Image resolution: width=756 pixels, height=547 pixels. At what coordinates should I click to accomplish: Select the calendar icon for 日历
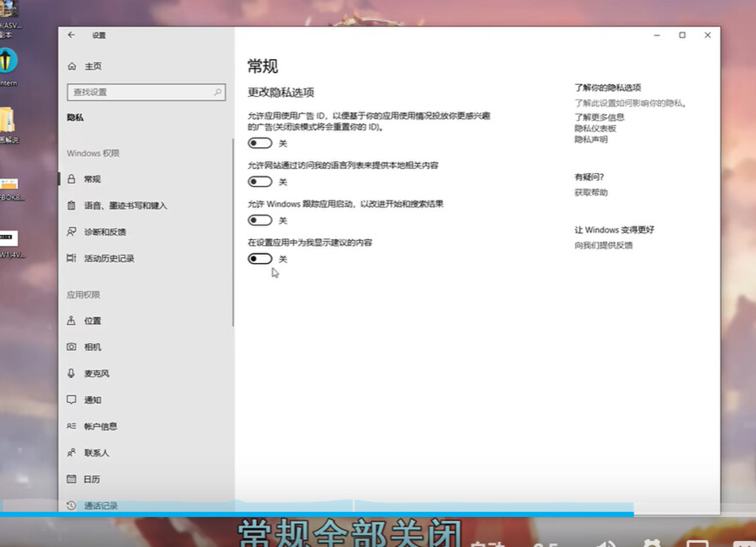71,479
